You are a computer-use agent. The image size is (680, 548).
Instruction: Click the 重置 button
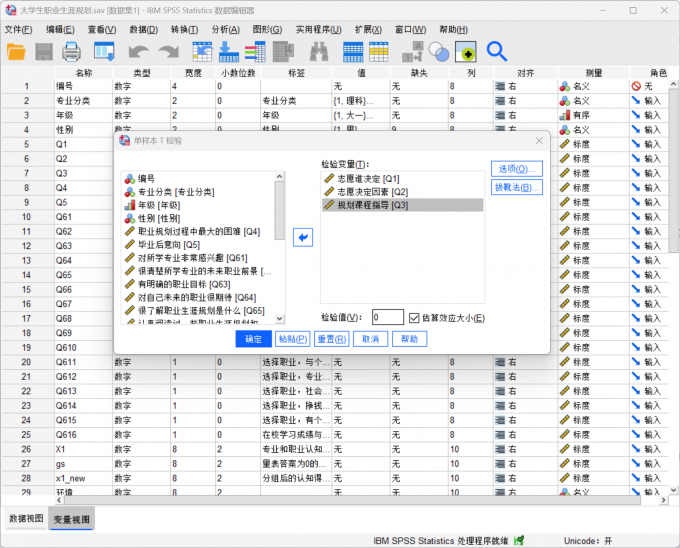(x=331, y=339)
